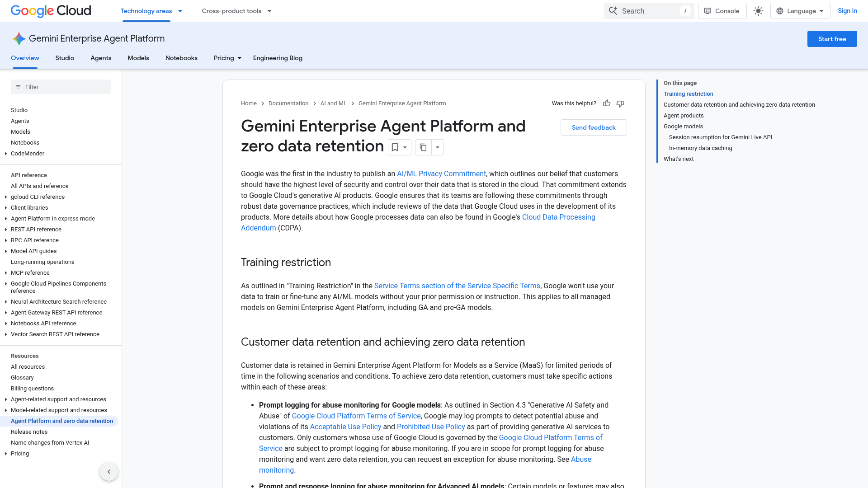Open the Prohibited Use Policy link
868x488 pixels.
[431, 427]
